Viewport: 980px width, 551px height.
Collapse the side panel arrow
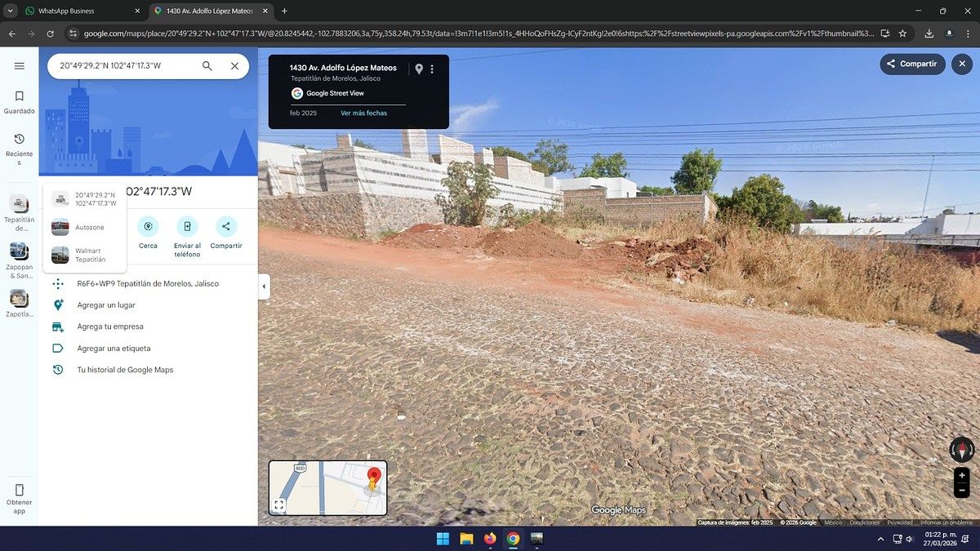[263, 287]
